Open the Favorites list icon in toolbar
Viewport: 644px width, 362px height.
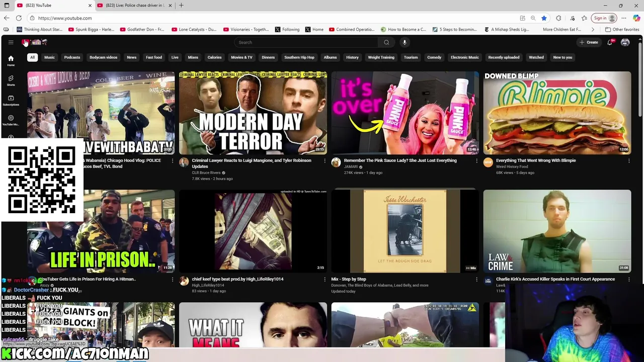coord(584,18)
